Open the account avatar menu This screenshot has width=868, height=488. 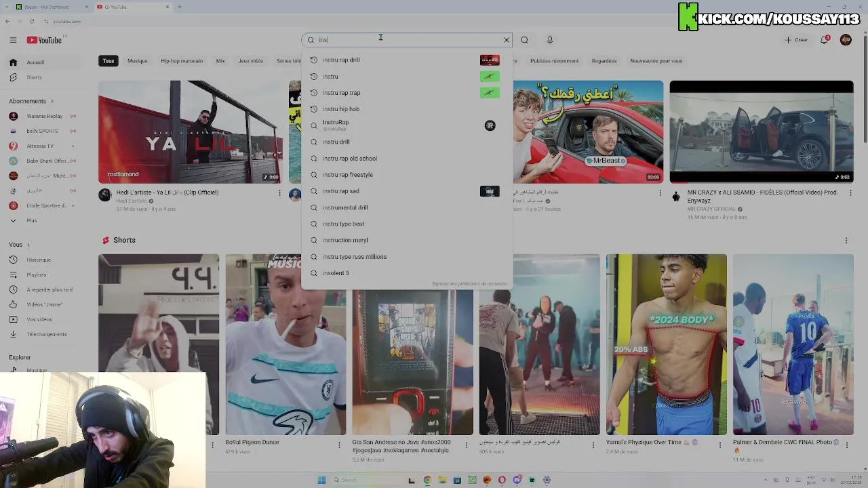coord(846,40)
